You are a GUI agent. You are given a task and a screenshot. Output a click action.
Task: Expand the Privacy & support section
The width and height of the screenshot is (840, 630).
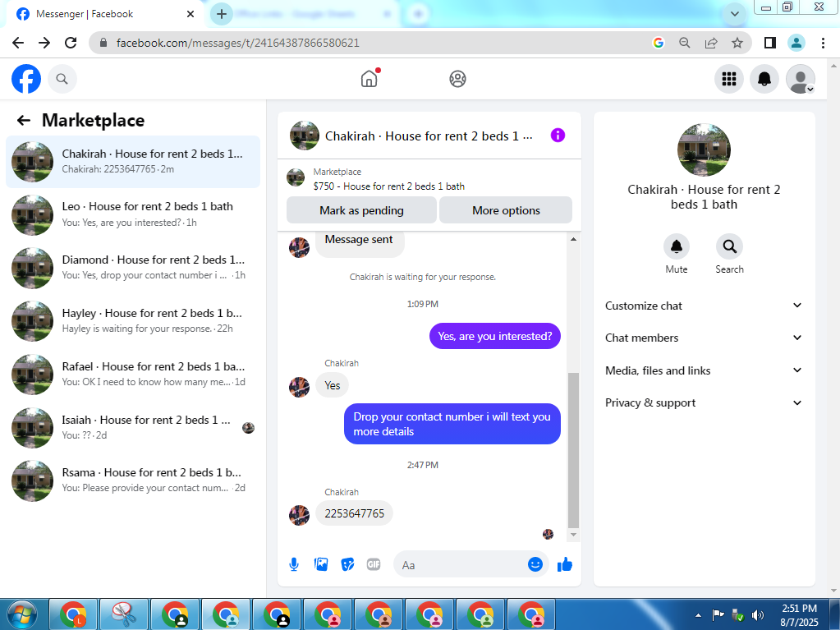(x=704, y=402)
